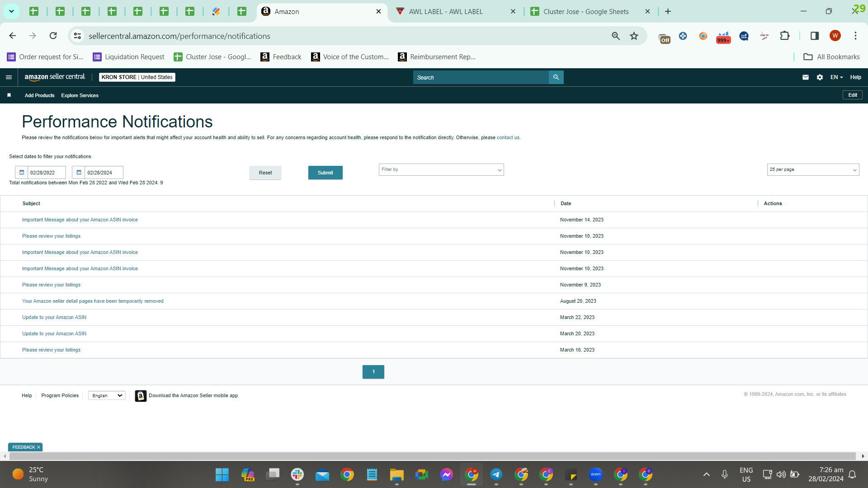
Task: Open the Filter by dropdown
Action: click(441, 170)
